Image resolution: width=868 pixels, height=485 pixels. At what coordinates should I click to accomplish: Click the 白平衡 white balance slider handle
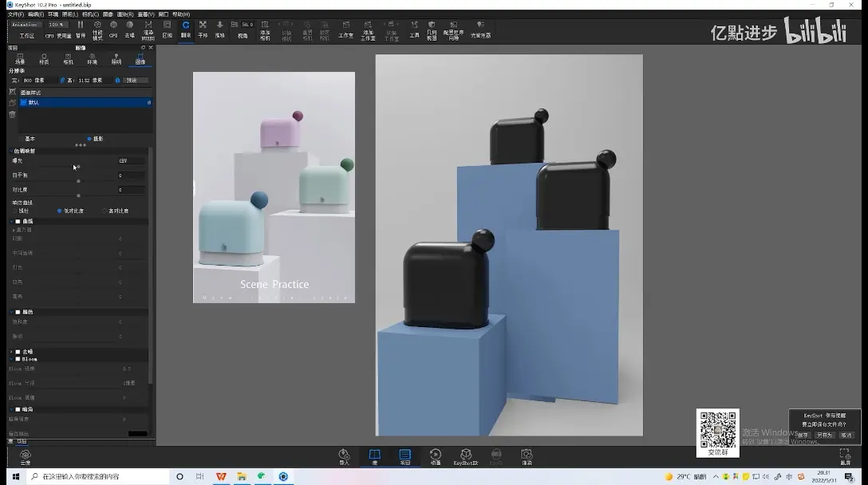[79, 181]
